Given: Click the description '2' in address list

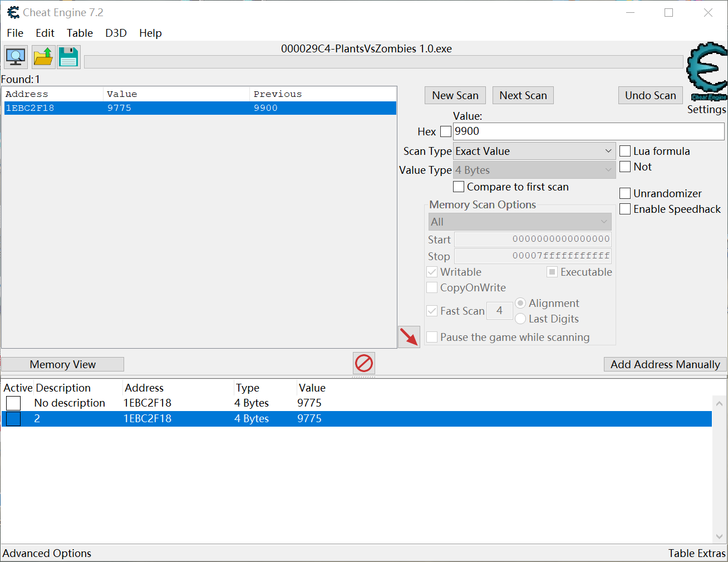Looking at the screenshot, I should coord(37,419).
